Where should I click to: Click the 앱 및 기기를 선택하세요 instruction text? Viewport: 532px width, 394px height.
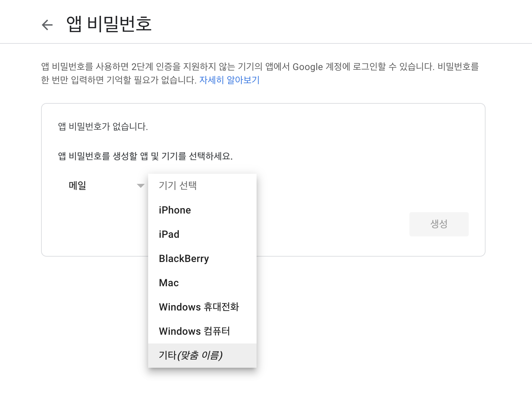click(x=186, y=156)
